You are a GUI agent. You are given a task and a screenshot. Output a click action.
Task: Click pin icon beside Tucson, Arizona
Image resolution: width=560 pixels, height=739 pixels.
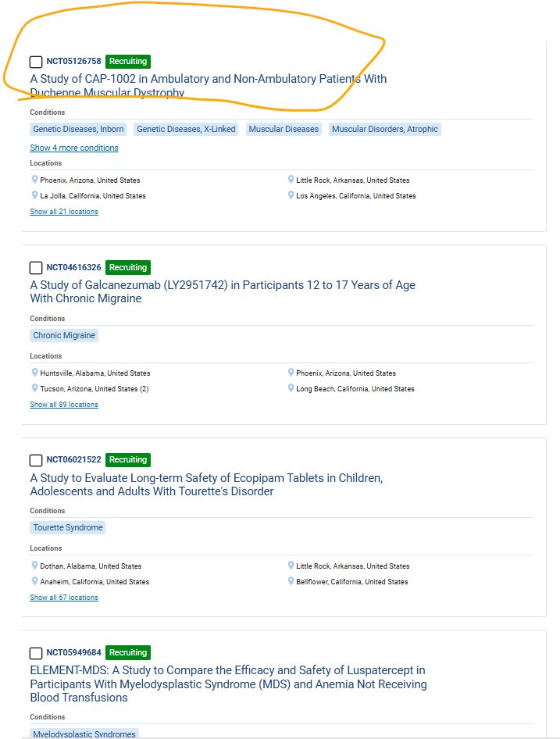point(34,388)
